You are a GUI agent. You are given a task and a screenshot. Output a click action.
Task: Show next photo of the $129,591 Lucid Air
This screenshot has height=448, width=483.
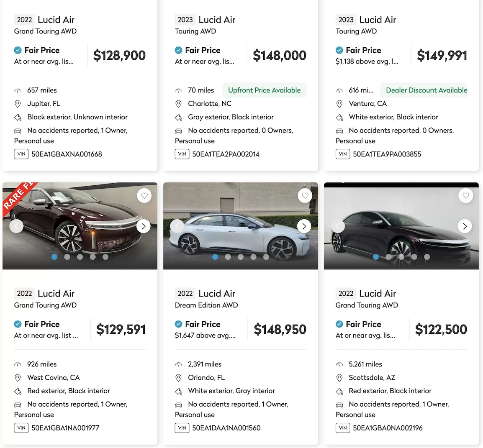tap(144, 226)
